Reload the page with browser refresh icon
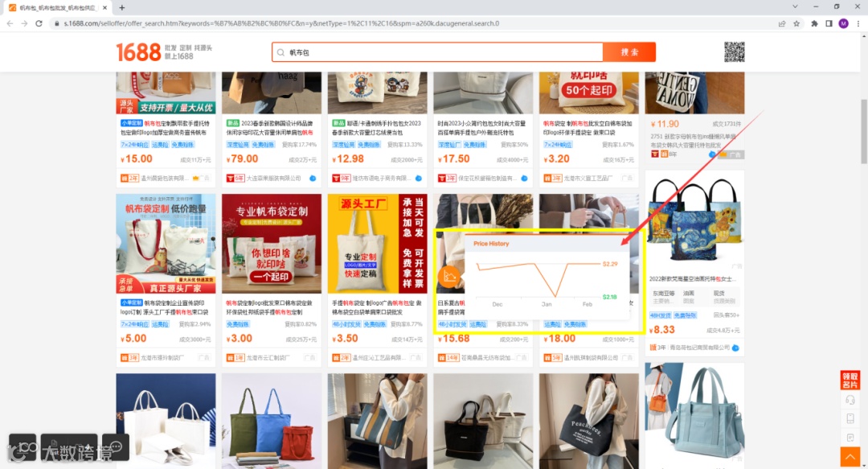 coord(39,23)
